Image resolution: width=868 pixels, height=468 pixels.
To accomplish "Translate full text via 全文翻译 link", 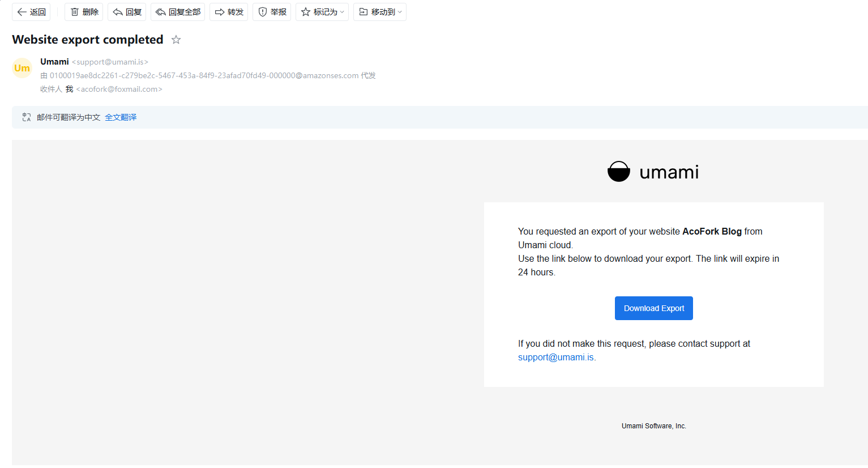I will (121, 117).
